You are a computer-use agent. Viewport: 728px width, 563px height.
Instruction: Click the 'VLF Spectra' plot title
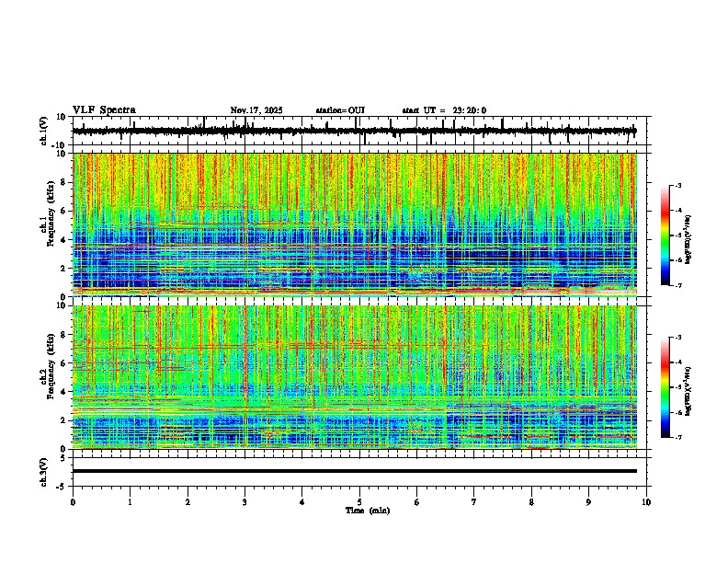104,110
